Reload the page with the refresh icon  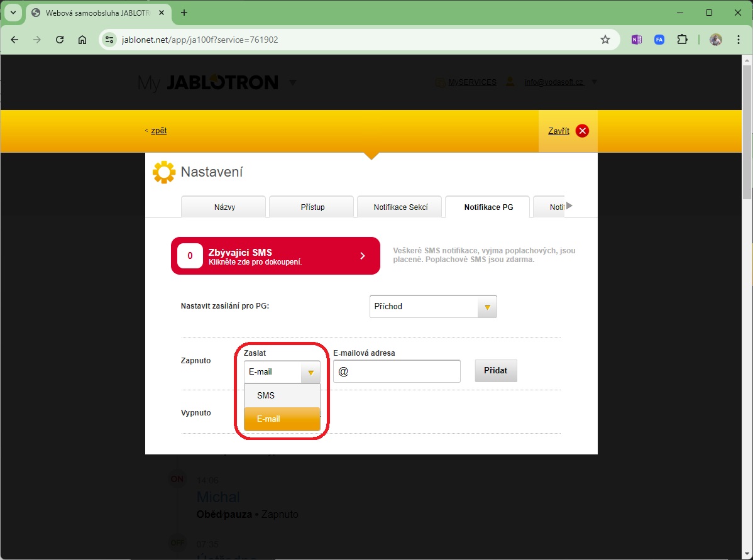[60, 40]
